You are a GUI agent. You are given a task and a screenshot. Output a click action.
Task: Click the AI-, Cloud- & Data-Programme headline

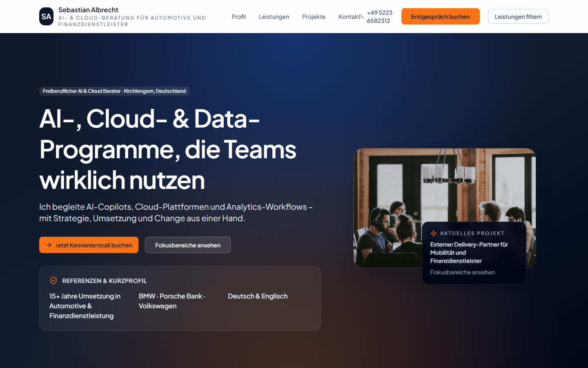[x=168, y=149]
